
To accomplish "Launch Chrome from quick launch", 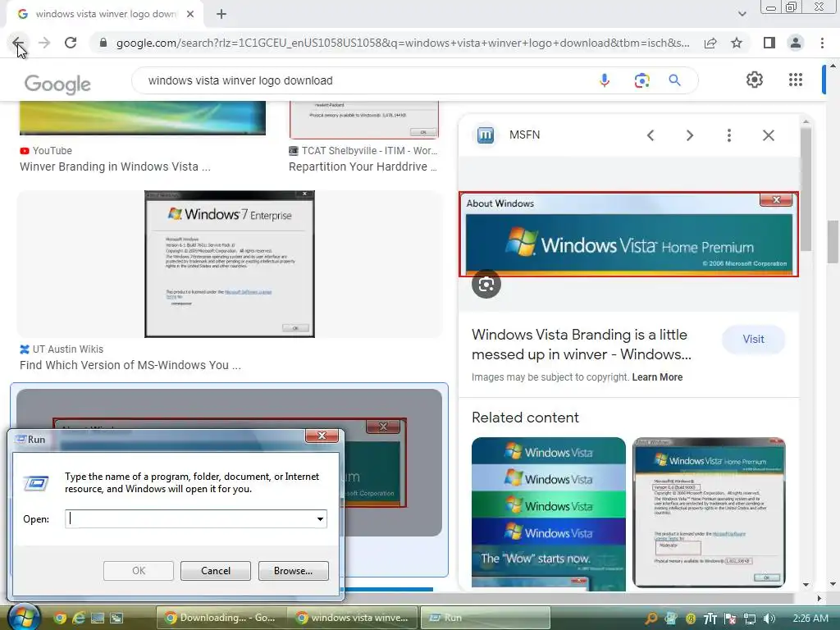I will coord(59,618).
